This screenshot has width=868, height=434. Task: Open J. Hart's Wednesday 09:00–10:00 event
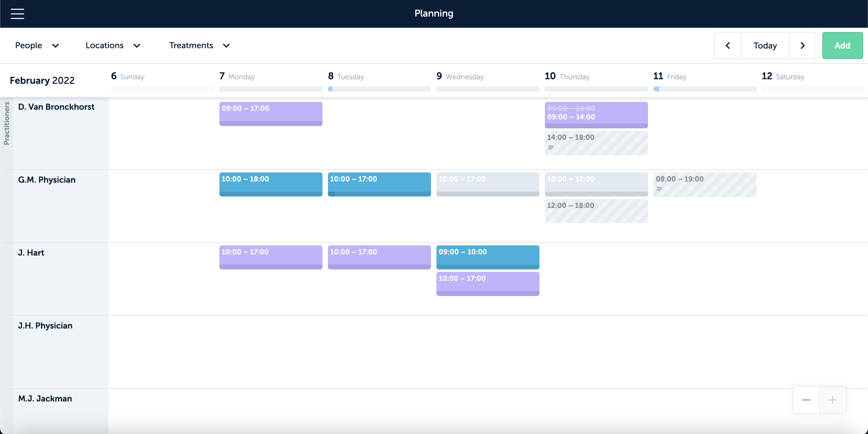coord(488,257)
